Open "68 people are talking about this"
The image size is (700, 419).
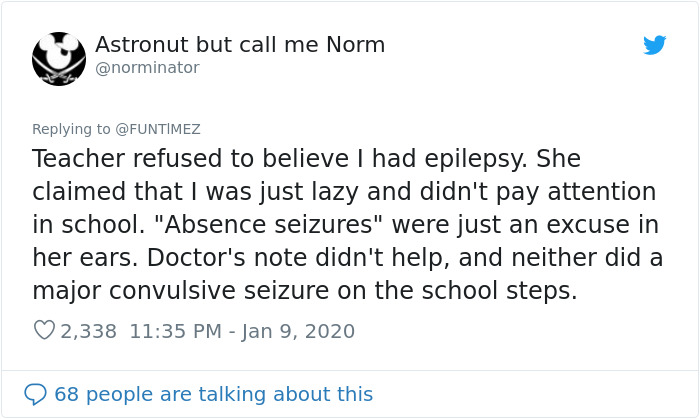[213, 394]
